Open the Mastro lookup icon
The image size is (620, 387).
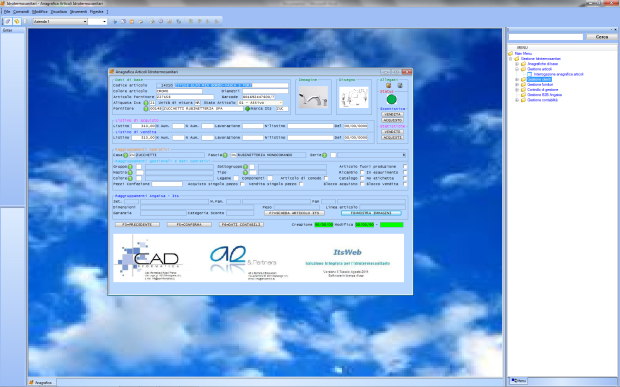tap(130, 173)
